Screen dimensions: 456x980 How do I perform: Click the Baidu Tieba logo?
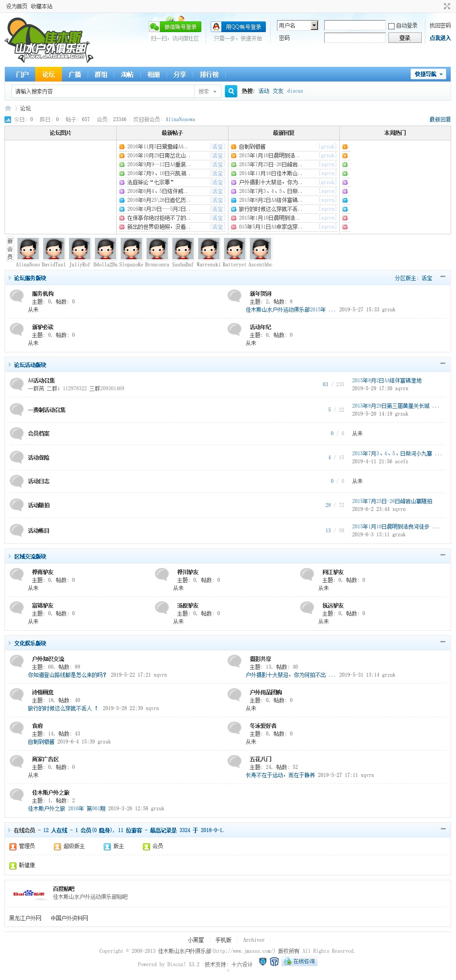pyautogui.click(x=29, y=894)
